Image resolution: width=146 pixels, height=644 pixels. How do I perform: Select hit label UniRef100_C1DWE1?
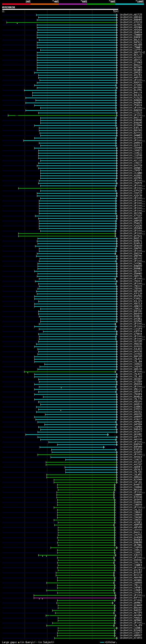tap(131, 628)
